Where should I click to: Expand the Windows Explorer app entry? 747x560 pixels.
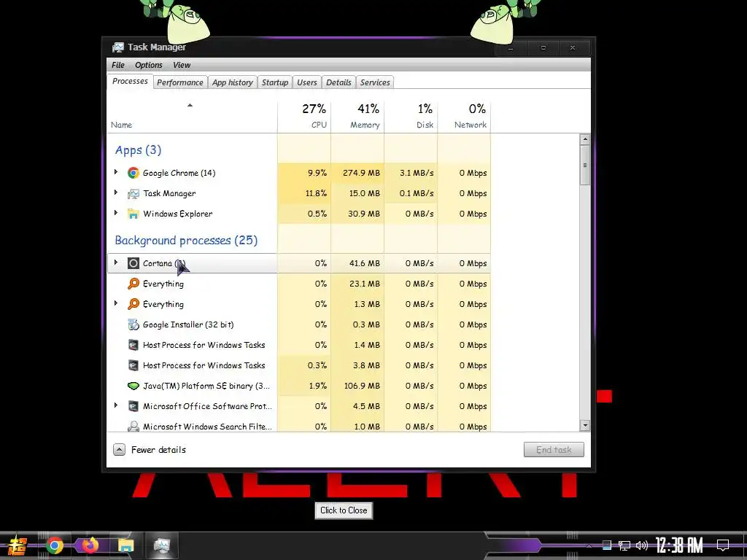click(x=116, y=213)
